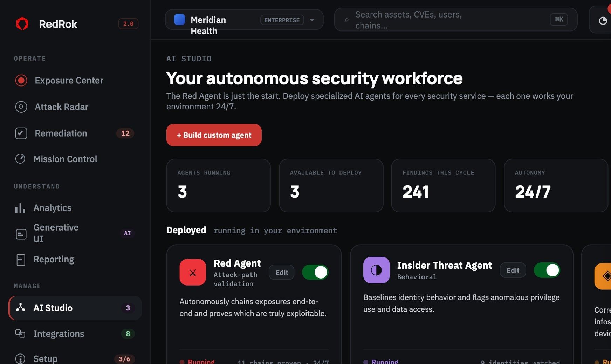Image resolution: width=611 pixels, height=364 pixels.
Task: Click the Setup progress badge 3/6
Action: coord(124,359)
